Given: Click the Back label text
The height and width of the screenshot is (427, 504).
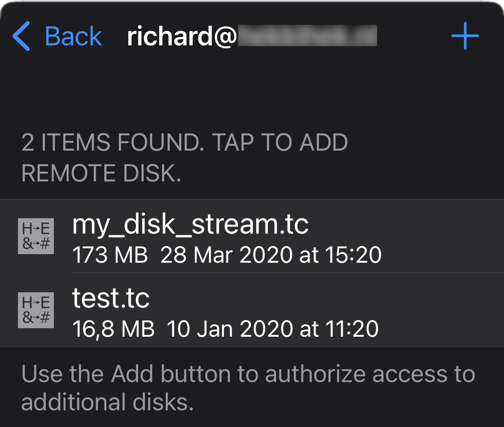Looking at the screenshot, I should 73,37.
